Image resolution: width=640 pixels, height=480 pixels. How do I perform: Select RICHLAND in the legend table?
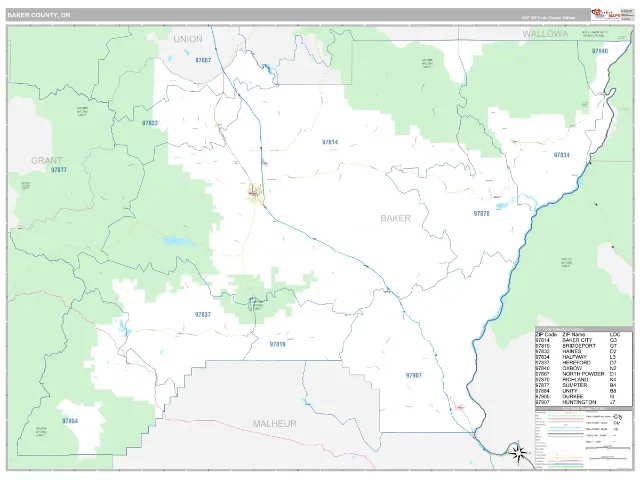[x=576, y=380]
